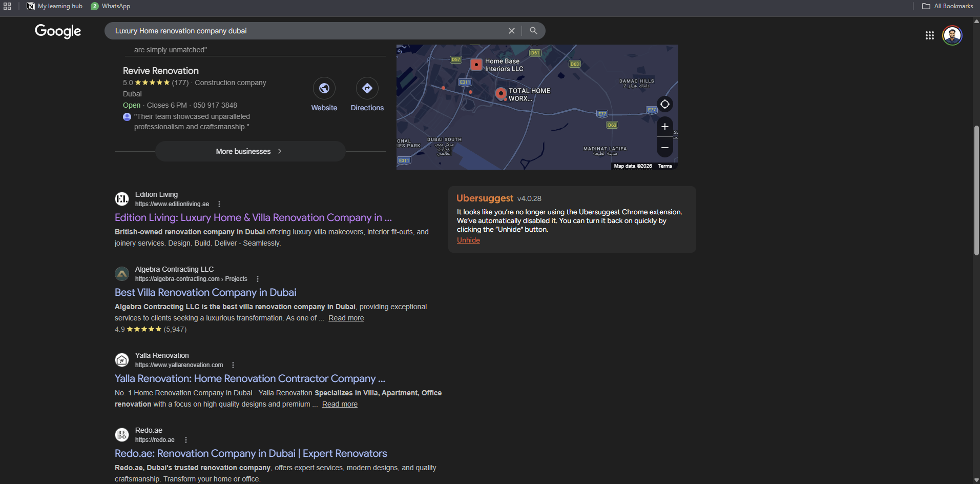Click the Revive Renovation Website globe icon

pos(324,89)
